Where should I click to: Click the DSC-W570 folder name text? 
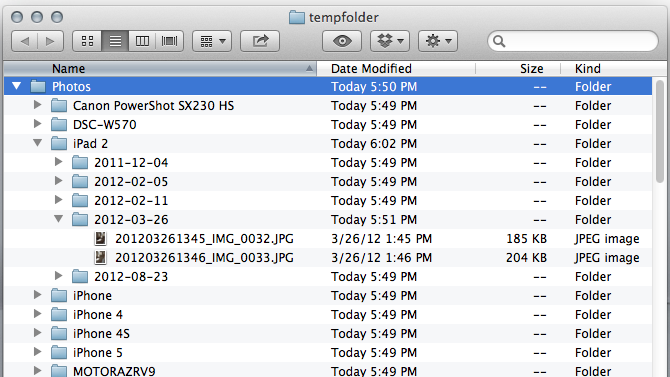[105, 124]
